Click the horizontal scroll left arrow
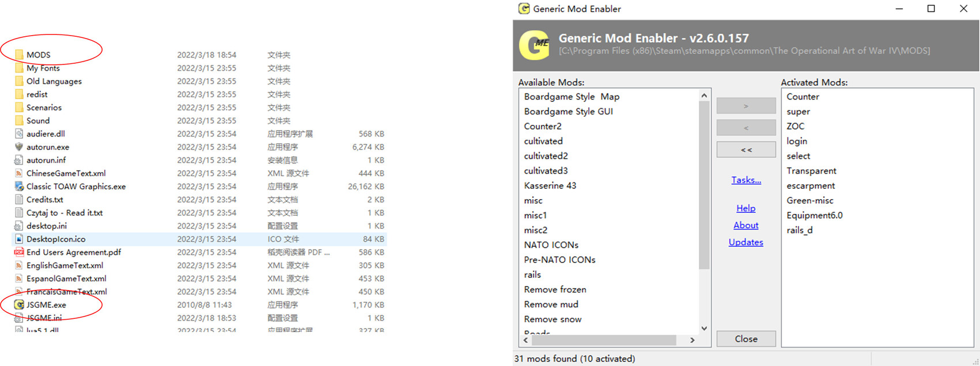980x366 pixels. 525,340
